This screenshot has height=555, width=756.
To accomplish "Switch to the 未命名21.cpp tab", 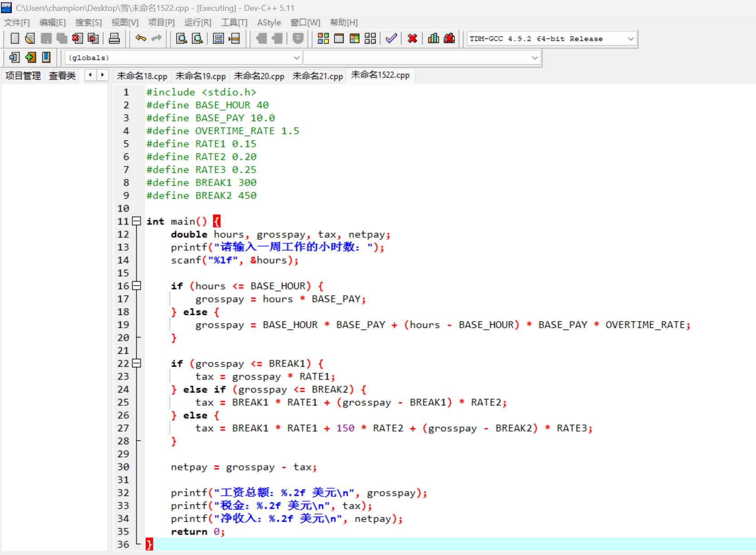I will coord(318,76).
